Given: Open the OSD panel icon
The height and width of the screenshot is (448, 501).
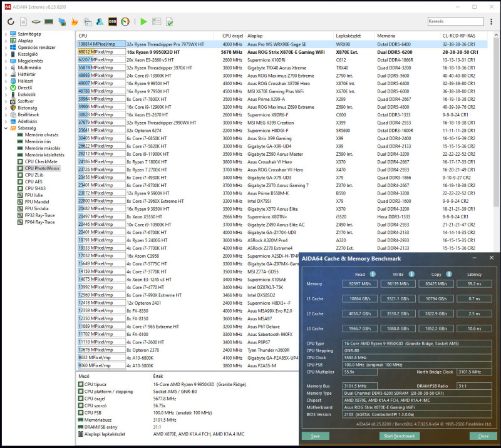Looking at the screenshot, I should pyautogui.click(x=113, y=22).
